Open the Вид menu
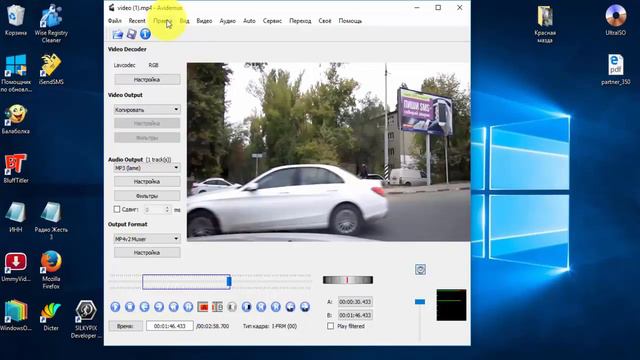Screen dimensions: 640x360 (184, 21)
